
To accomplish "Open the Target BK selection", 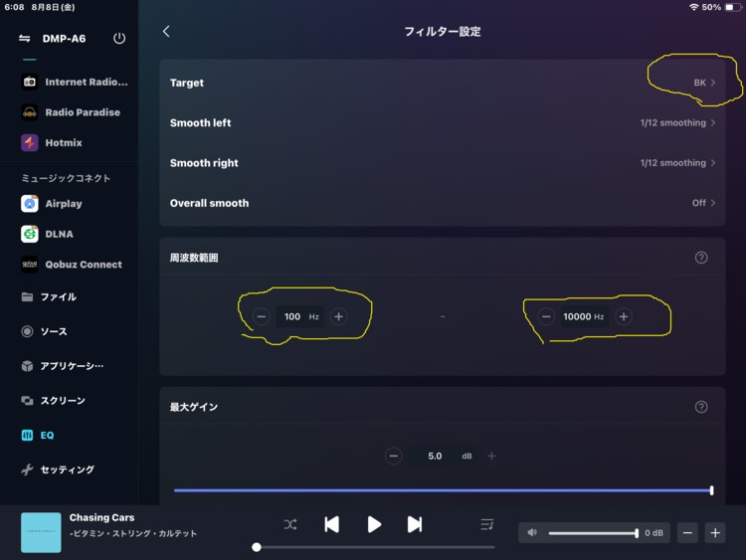I will (443, 83).
